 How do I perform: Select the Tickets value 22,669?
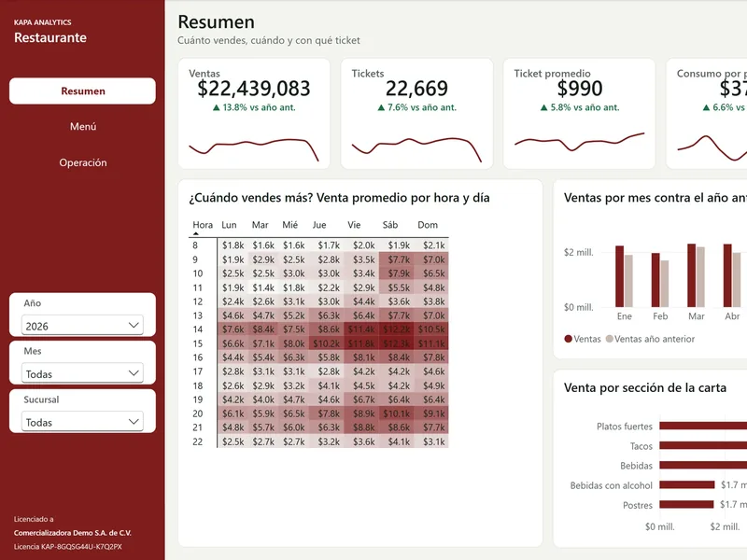(416, 89)
